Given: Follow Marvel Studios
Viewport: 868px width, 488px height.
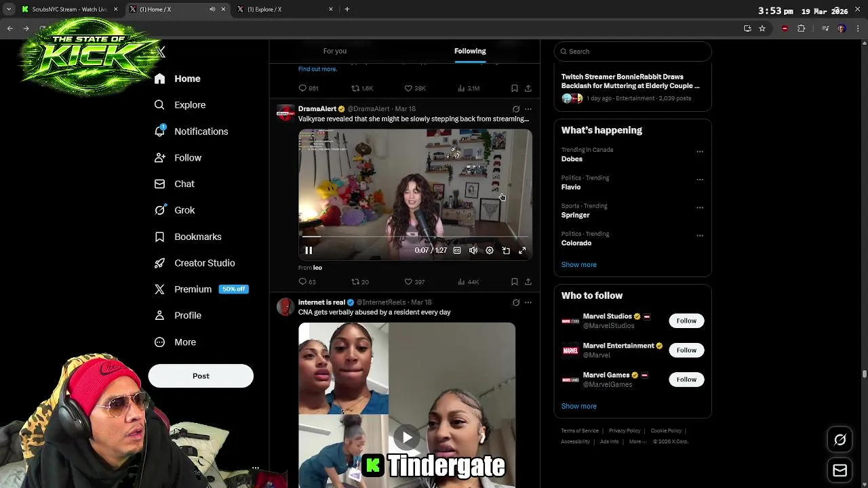Looking at the screenshot, I should (686, 321).
